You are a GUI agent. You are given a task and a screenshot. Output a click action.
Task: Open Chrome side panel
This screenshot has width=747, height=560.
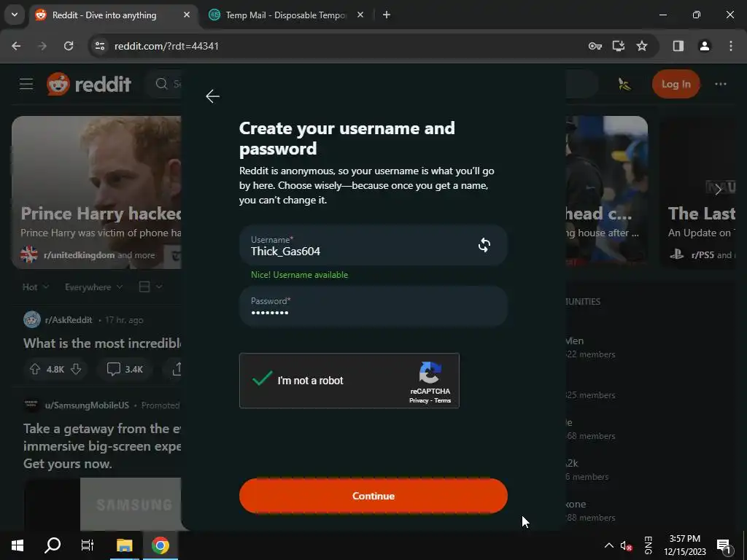click(678, 46)
